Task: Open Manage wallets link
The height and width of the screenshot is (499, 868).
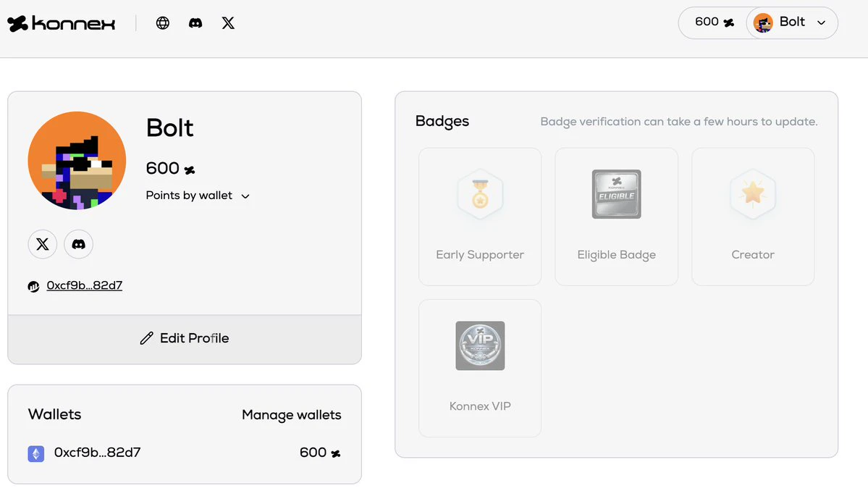Action: (292, 415)
